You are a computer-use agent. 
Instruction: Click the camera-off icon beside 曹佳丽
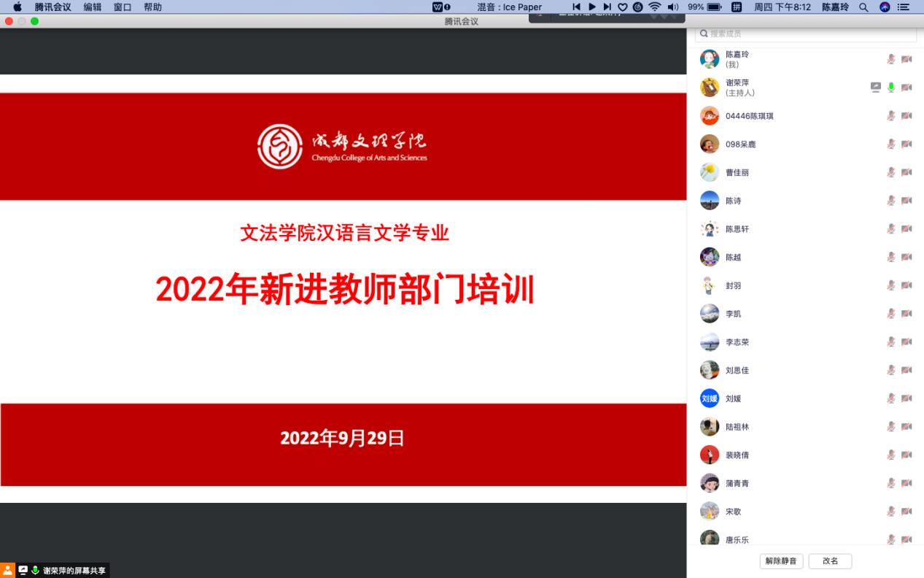906,172
